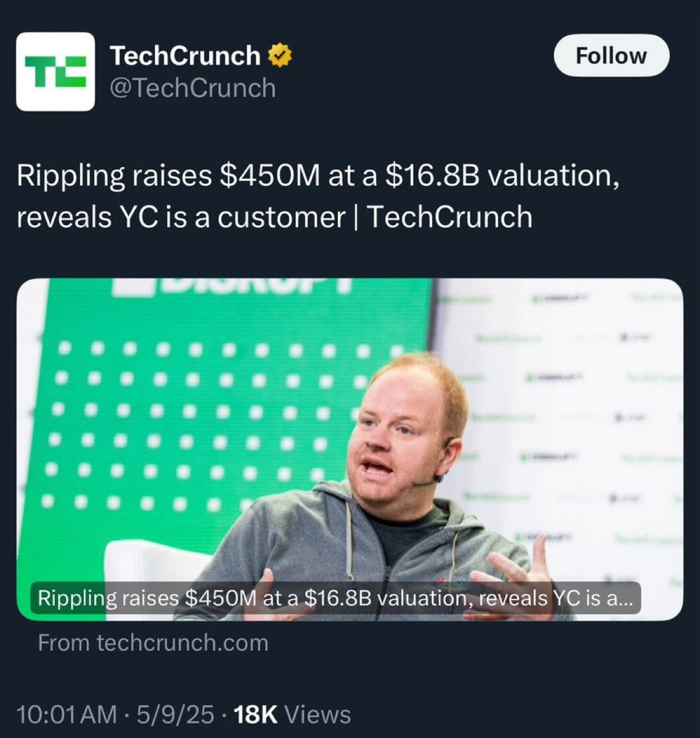This screenshot has height=738, width=700.
Task: Visit the @TechCrunch handle
Action: [x=192, y=88]
